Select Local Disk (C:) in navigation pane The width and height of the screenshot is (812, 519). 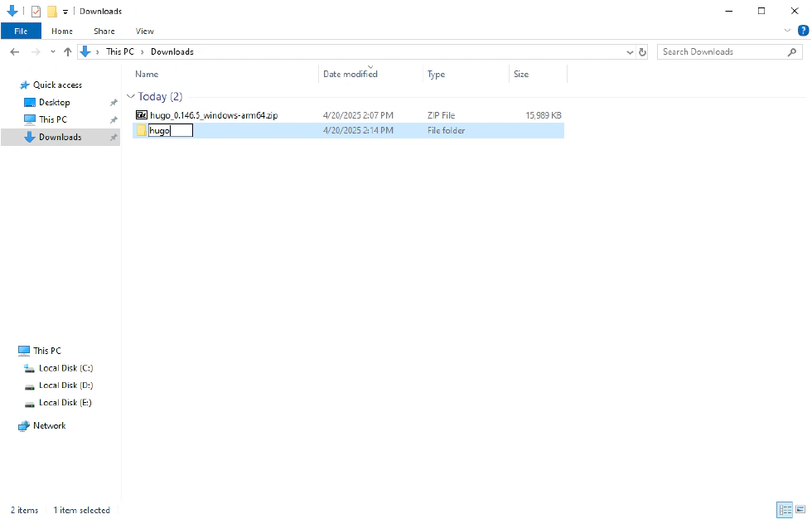click(x=65, y=368)
